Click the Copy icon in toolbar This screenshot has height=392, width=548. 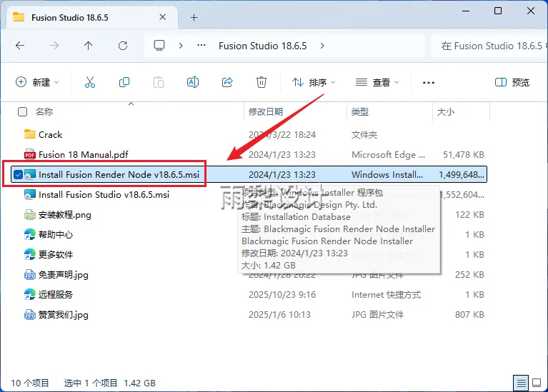click(124, 82)
